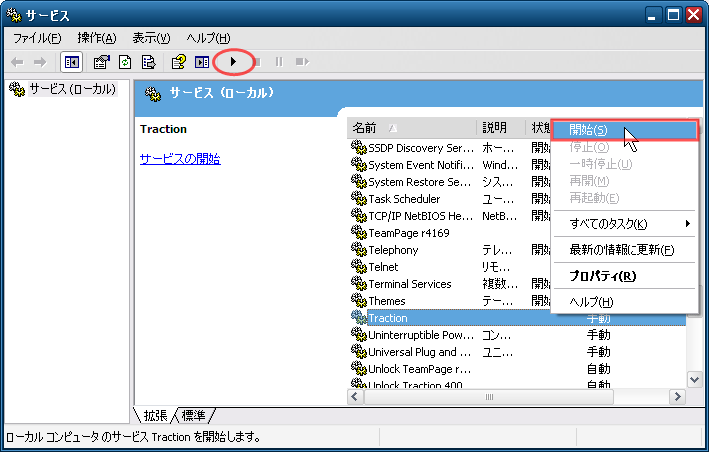Click the Export List toolbar icon
Viewport: 709px width, 452px height.
point(148,62)
